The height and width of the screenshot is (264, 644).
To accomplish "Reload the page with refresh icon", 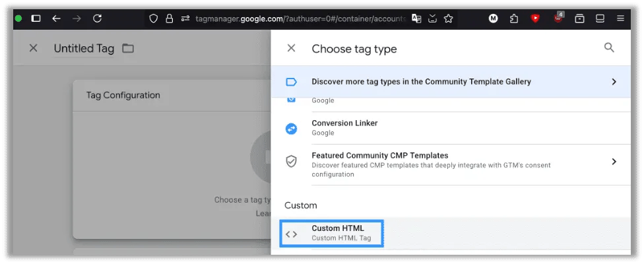I will click(x=98, y=18).
